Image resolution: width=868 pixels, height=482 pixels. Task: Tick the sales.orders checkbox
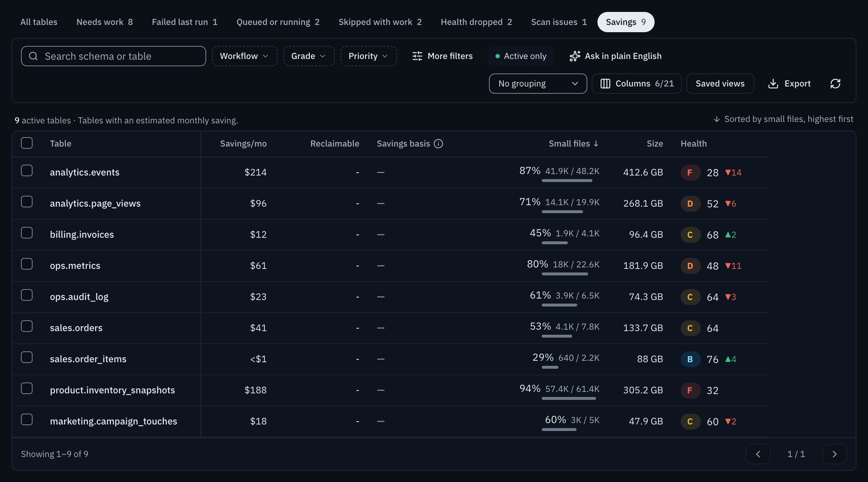tap(27, 326)
